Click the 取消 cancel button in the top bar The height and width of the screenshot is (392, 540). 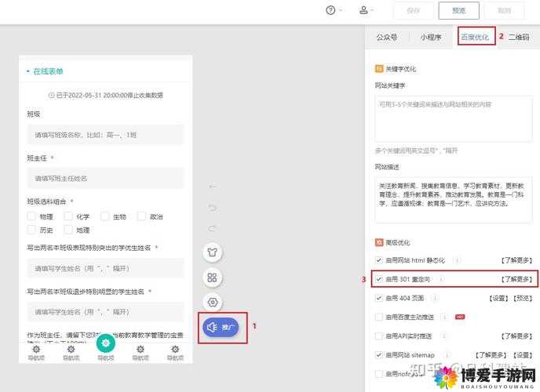[x=505, y=11]
